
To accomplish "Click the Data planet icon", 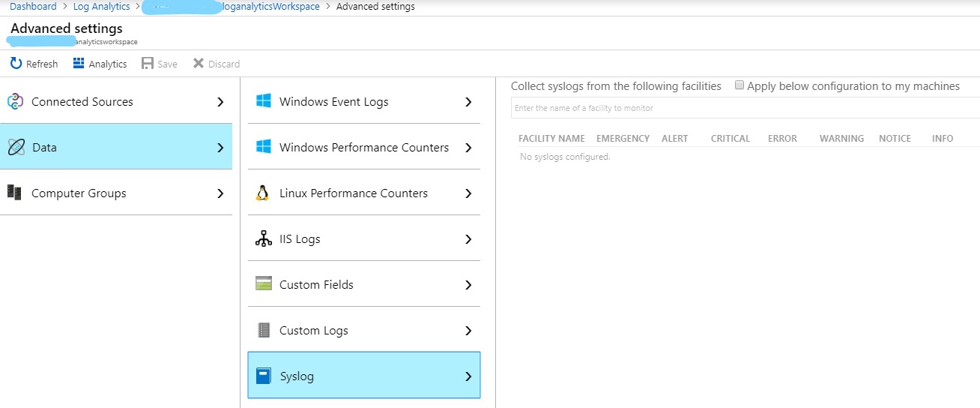I will coord(16,148).
